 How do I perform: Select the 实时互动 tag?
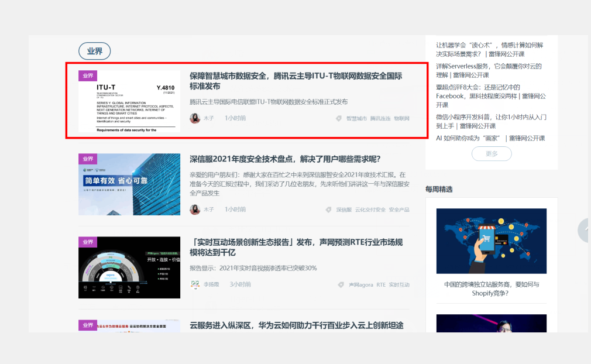[x=399, y=285]
